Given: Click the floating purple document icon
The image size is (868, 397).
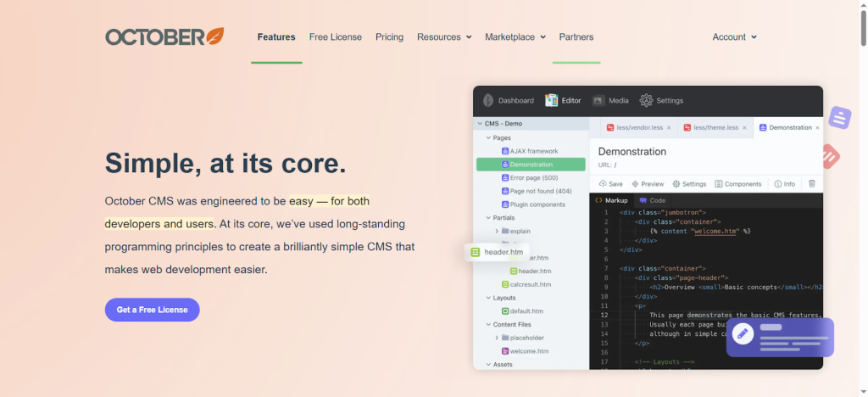Looking at the screenshot, I should (840, 117).
